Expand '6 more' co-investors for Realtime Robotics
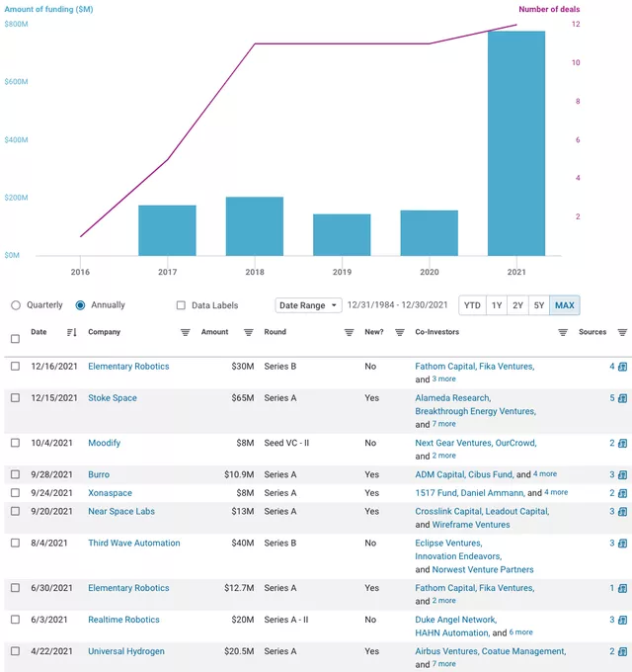 coord(520,632)
